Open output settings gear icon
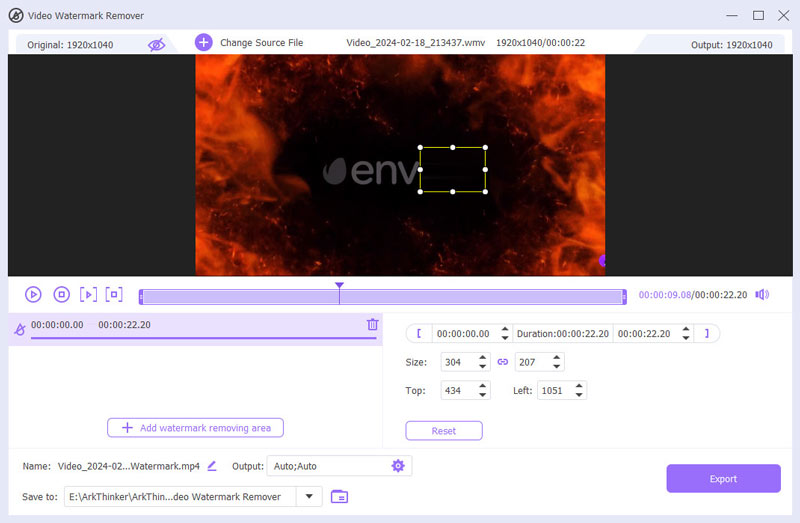 tap(398, 465)
